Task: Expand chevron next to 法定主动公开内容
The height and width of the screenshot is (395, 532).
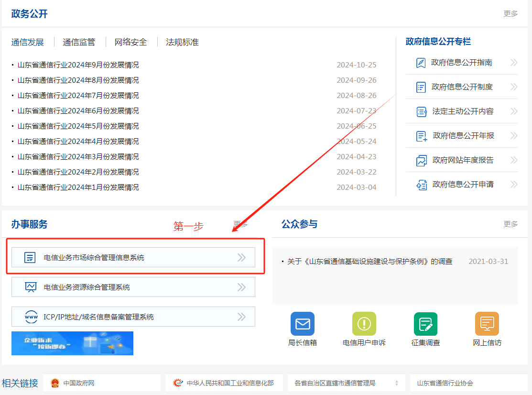Action: 514,111
